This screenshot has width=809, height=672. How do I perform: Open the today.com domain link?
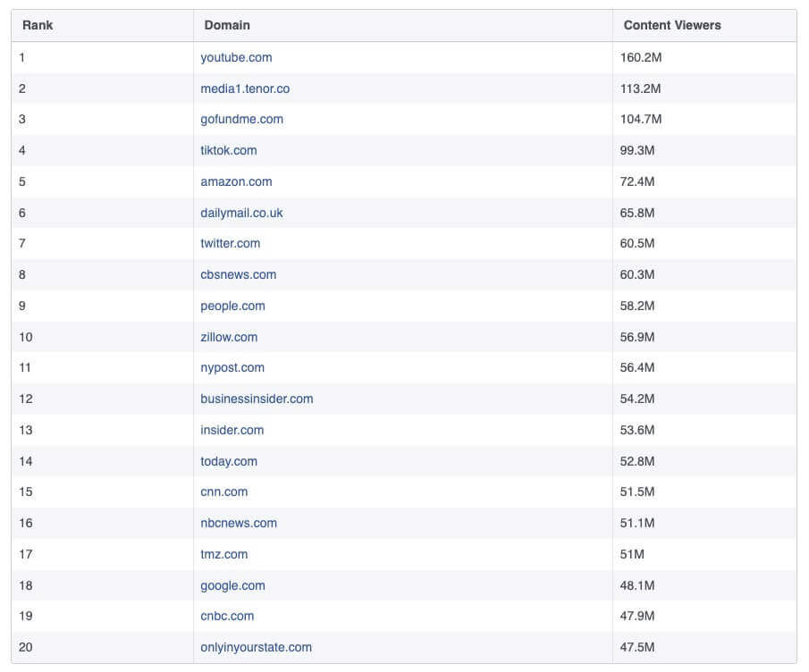[229, 462]
